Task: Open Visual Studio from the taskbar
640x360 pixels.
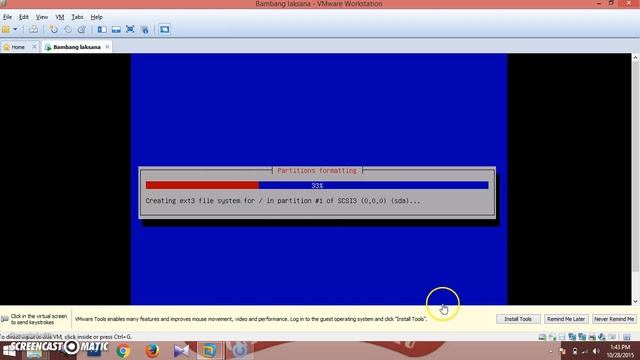Action: pos(181,351)
